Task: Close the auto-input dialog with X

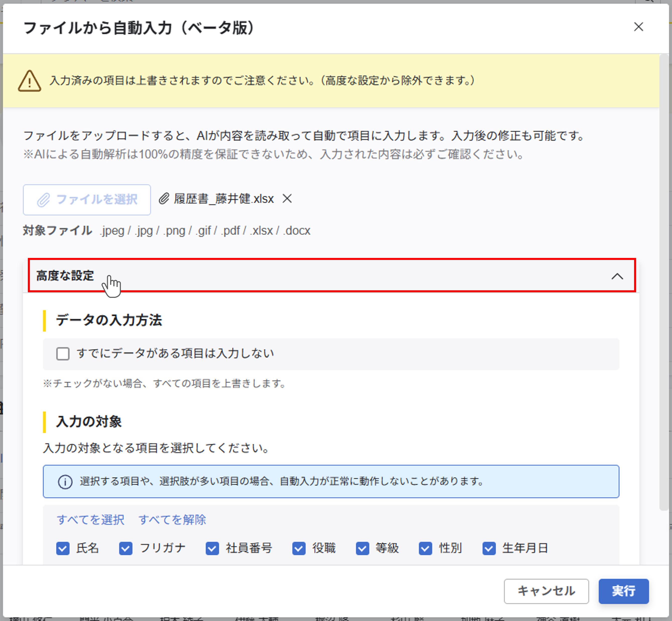Action: click(x=638, y=27)
